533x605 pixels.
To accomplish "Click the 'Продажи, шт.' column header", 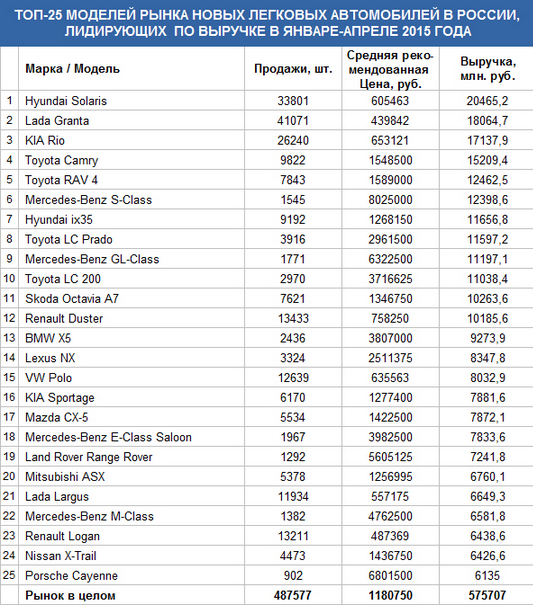I will pyautogui.click(x=293, y=69).
